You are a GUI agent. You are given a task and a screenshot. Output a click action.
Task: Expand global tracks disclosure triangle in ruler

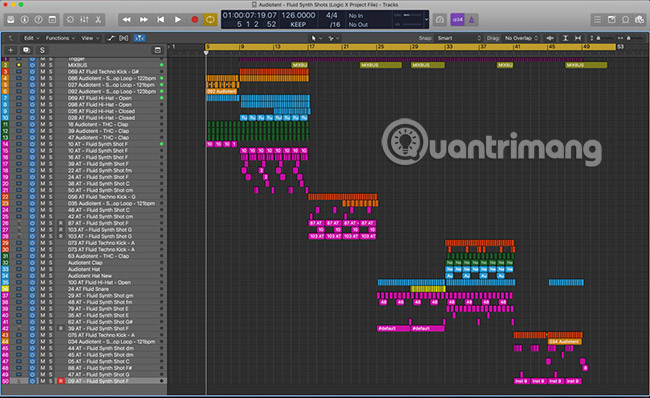(169, 47)
